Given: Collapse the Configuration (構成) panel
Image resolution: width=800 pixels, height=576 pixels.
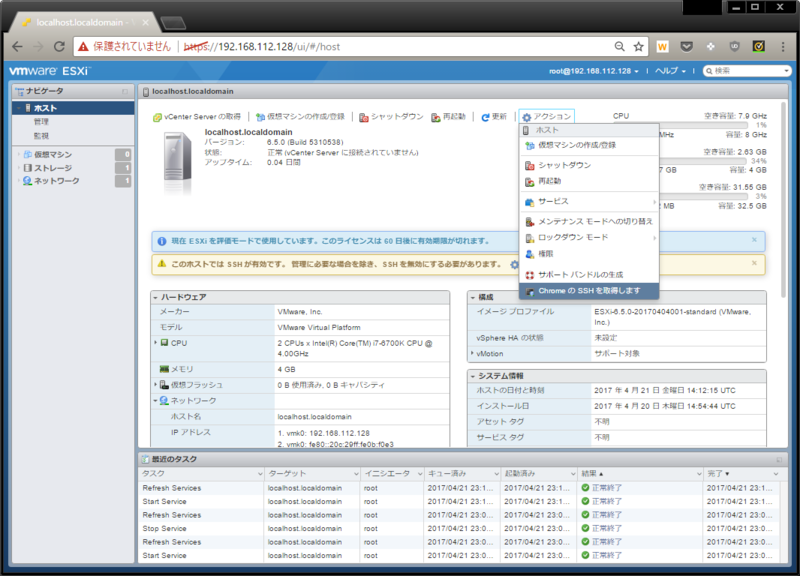Looking at the screenshot, I should coord(472,297).
